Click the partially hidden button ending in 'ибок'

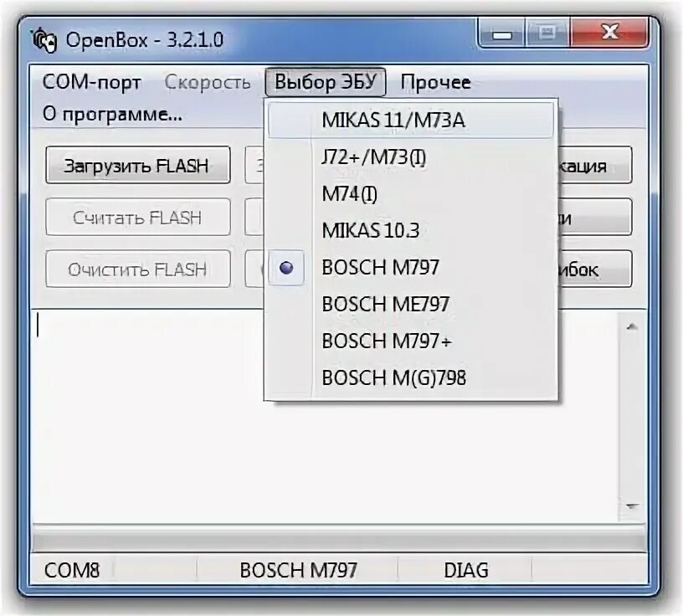594,269
